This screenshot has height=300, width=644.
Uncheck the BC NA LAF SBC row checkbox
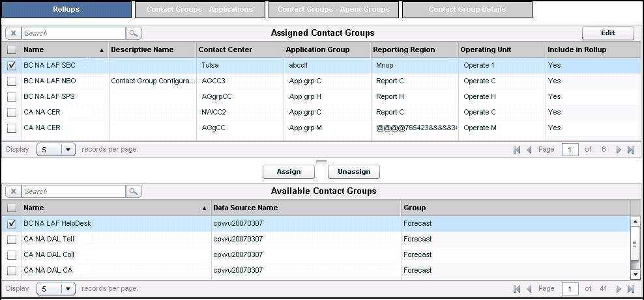12,66
